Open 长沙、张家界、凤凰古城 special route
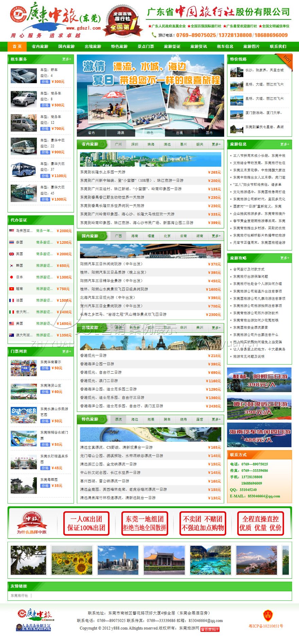 point(264,70)
